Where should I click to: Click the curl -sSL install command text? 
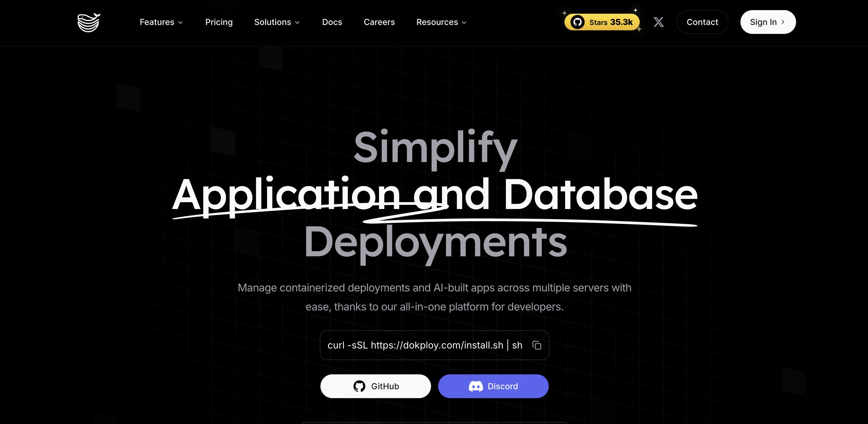[424, 345]
